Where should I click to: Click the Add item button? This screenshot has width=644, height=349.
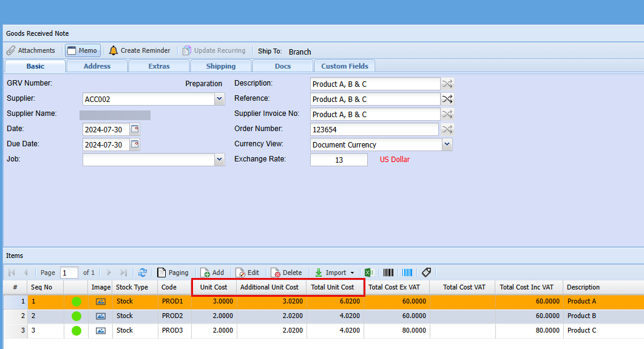212,273
